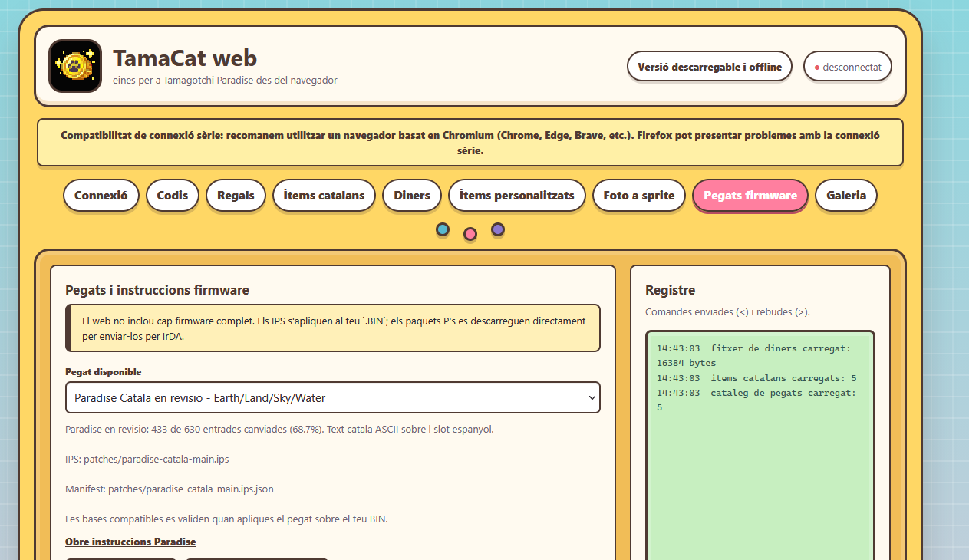This screenshot has width=969, height=560.
Task: Switch to Foto a sprite tab
Action: tap(639, 196)
